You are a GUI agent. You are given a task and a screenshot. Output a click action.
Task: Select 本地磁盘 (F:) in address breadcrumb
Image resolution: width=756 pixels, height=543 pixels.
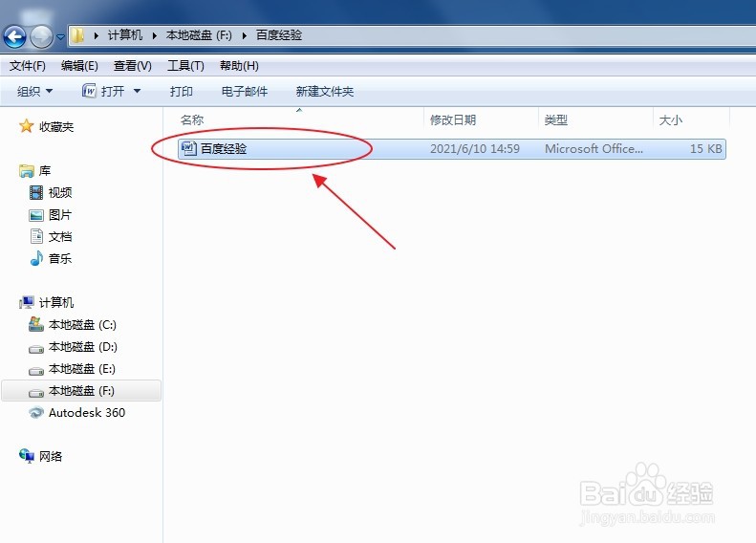pyautogui.click(x=199, y=35)
